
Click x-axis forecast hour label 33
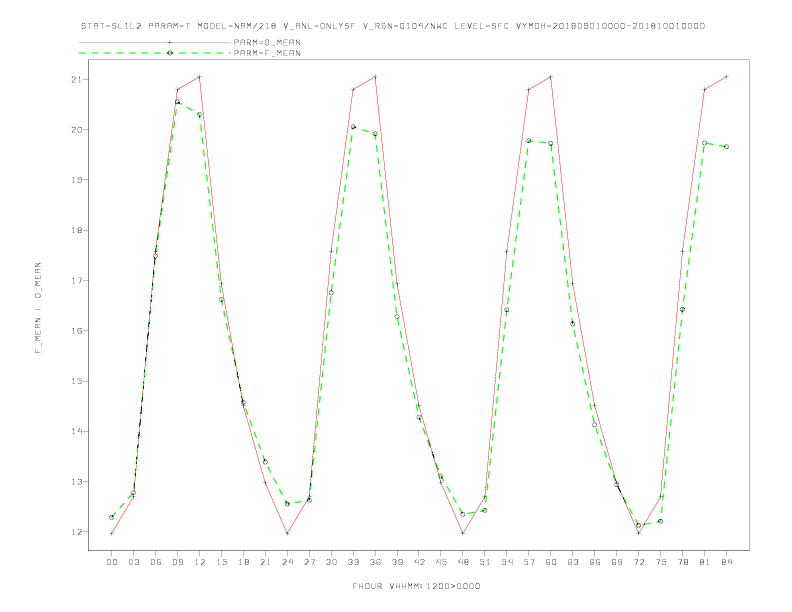click(353, 562)
